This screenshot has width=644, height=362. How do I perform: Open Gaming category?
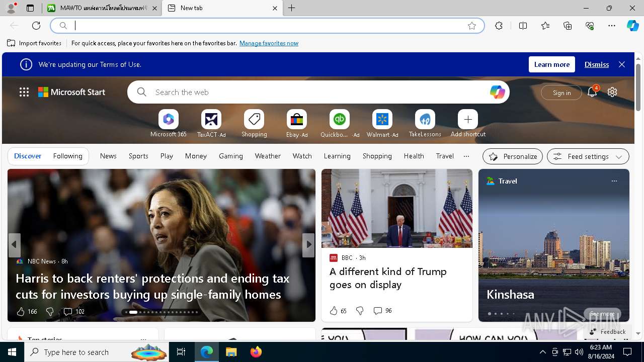[x=231, y=156]
